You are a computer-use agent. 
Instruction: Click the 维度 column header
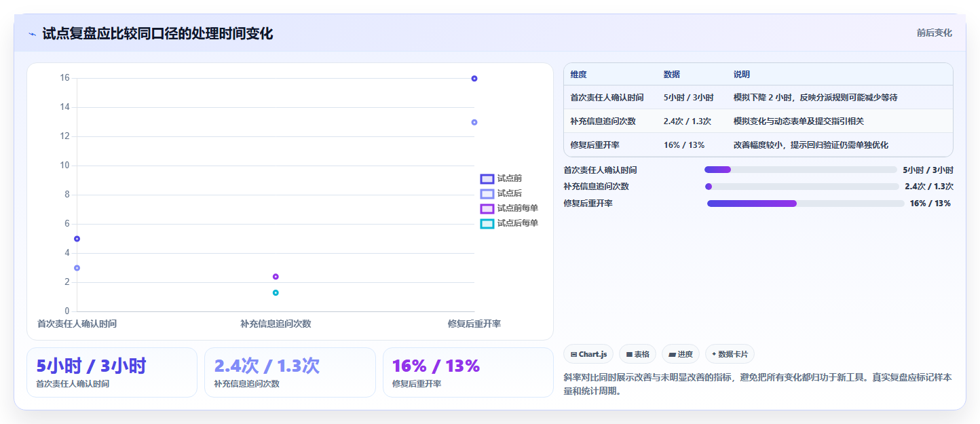578,75
